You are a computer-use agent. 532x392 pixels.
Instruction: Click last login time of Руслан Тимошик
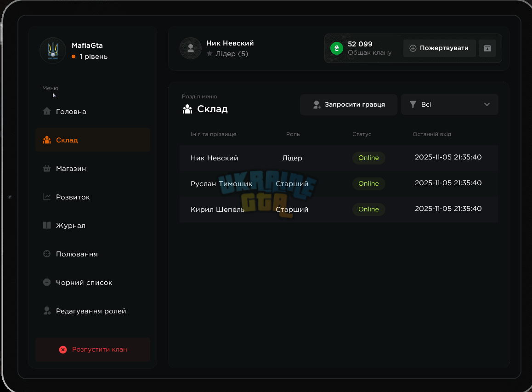448,183
